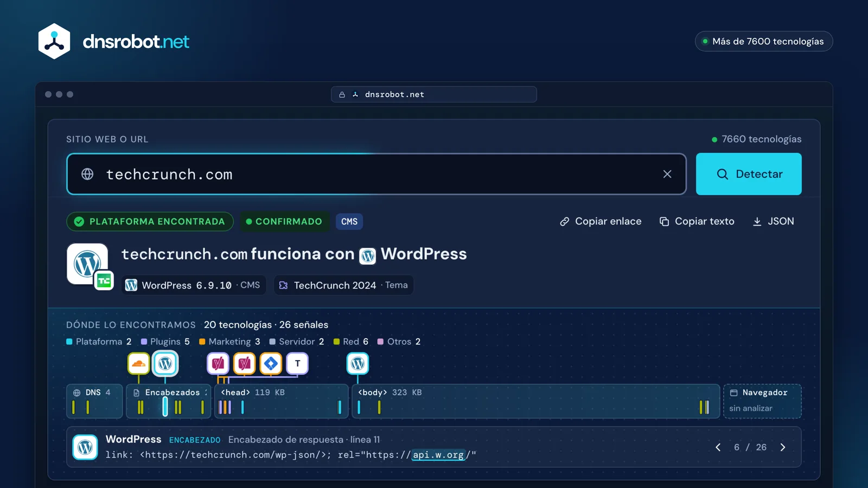
Task: Open the <head> 119 KB segment
Action: tap(282, 401)
